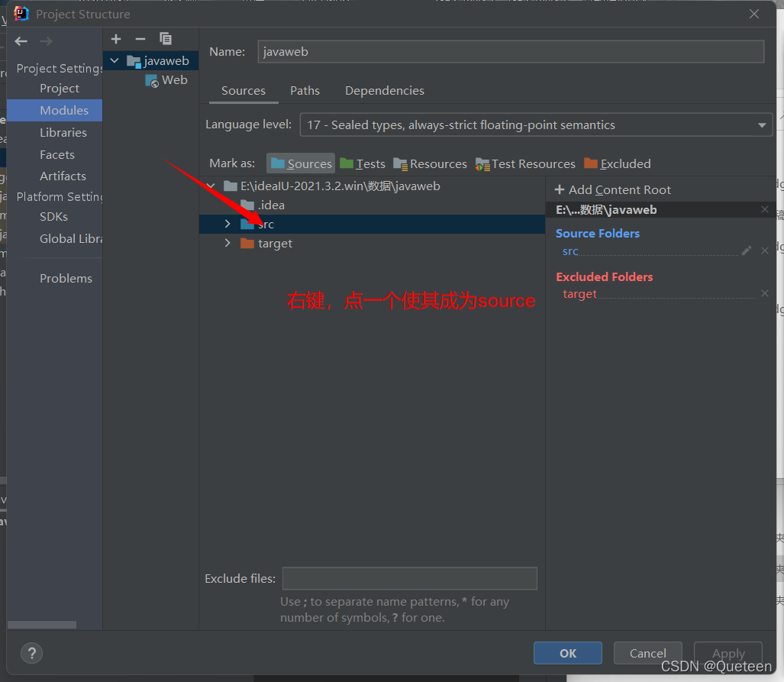This screenshot has height=682, width=784.
Task: Go forward with the right arrow
Action: tap(46, 41)
